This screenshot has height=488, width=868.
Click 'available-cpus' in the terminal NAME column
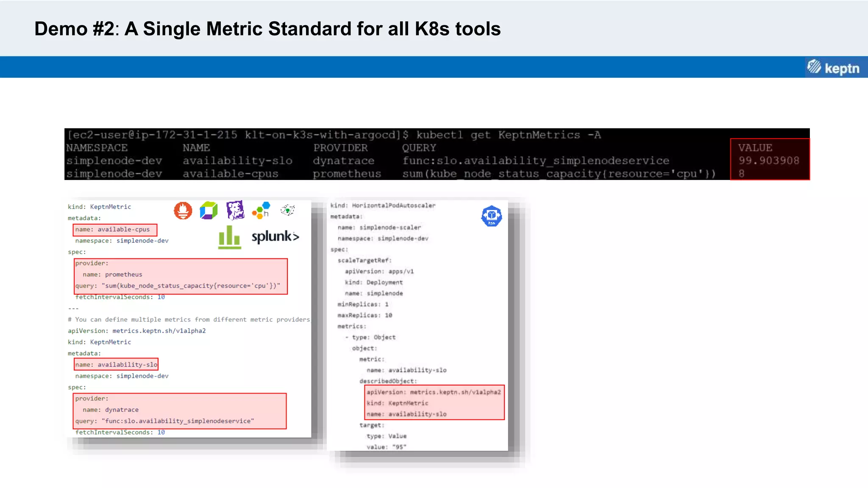231,174
